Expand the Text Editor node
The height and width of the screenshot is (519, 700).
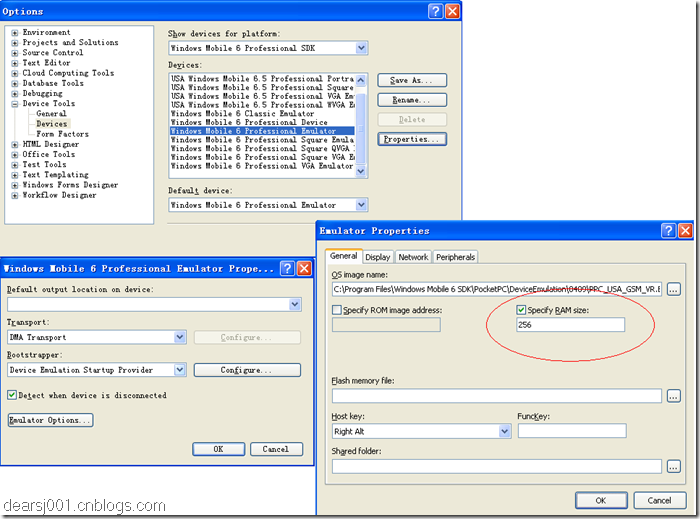15,63
